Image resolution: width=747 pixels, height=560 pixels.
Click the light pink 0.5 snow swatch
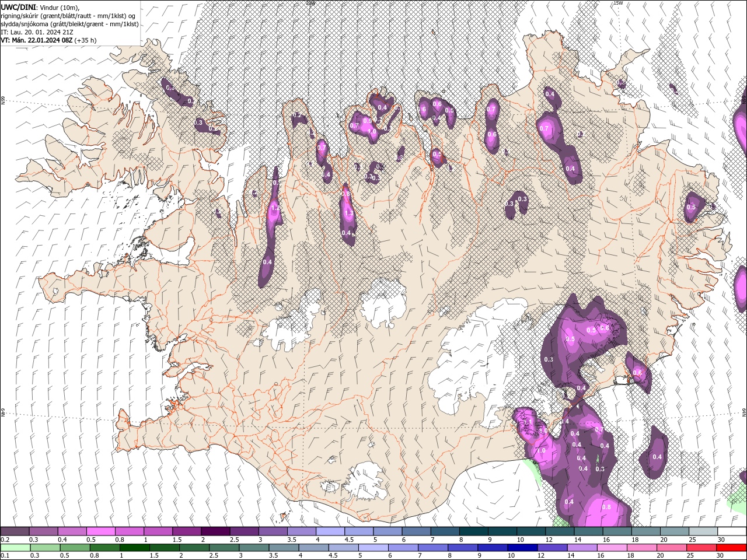100,531
